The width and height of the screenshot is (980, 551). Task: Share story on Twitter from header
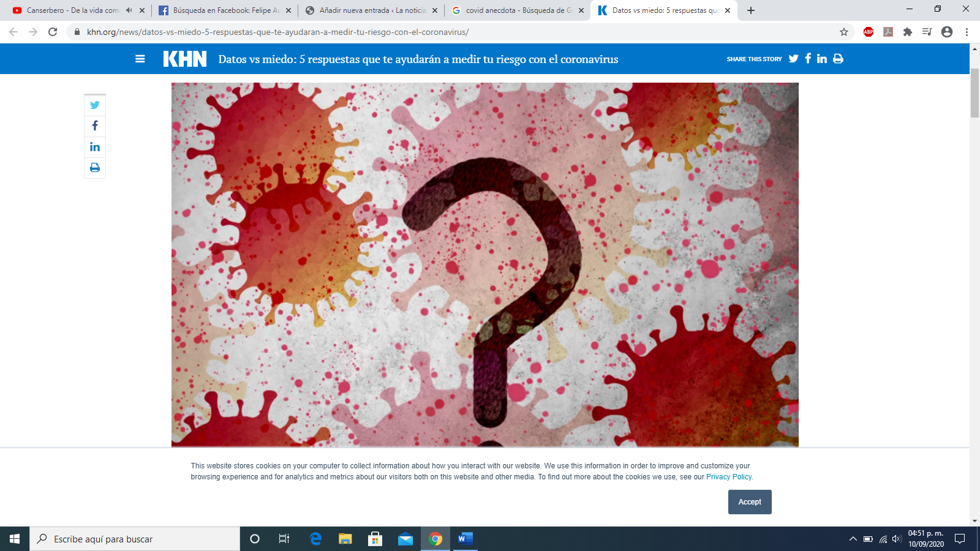click(x=793, y=59)
